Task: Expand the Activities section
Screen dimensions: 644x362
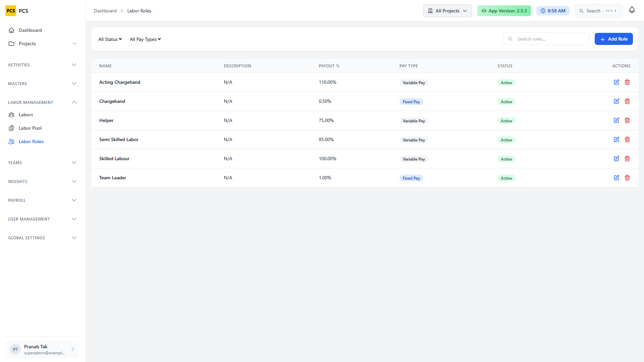Action: pyautogui.click(x=43, y=65)
